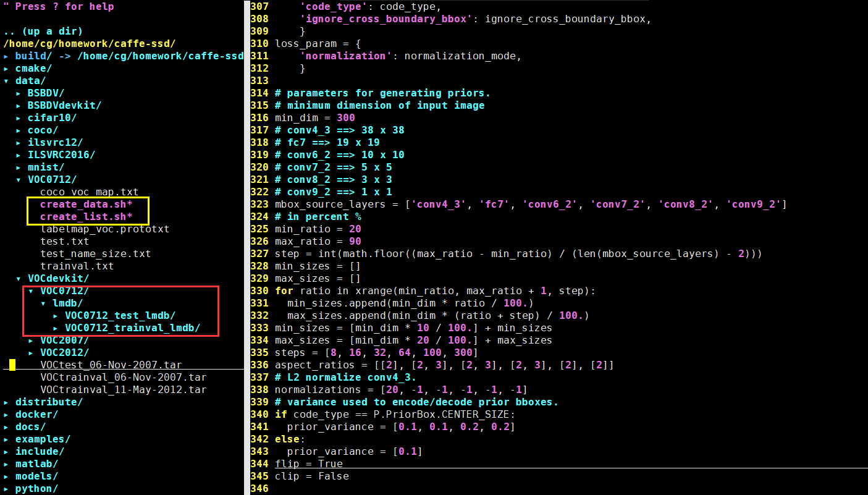The height and width of the screenshot is (495, 868).
Task: Expand the coco/ folder arrow
Action: tap(19, 130)
